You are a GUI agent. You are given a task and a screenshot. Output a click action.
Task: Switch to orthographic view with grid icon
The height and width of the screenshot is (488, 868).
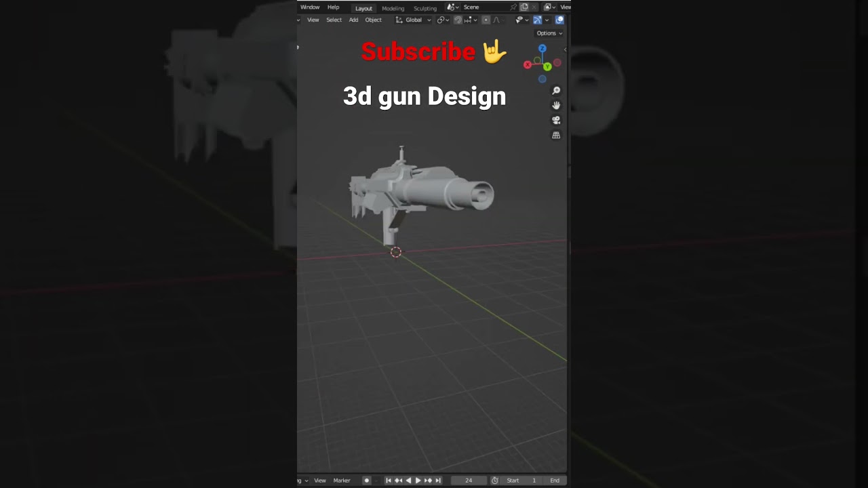[556, 135]
